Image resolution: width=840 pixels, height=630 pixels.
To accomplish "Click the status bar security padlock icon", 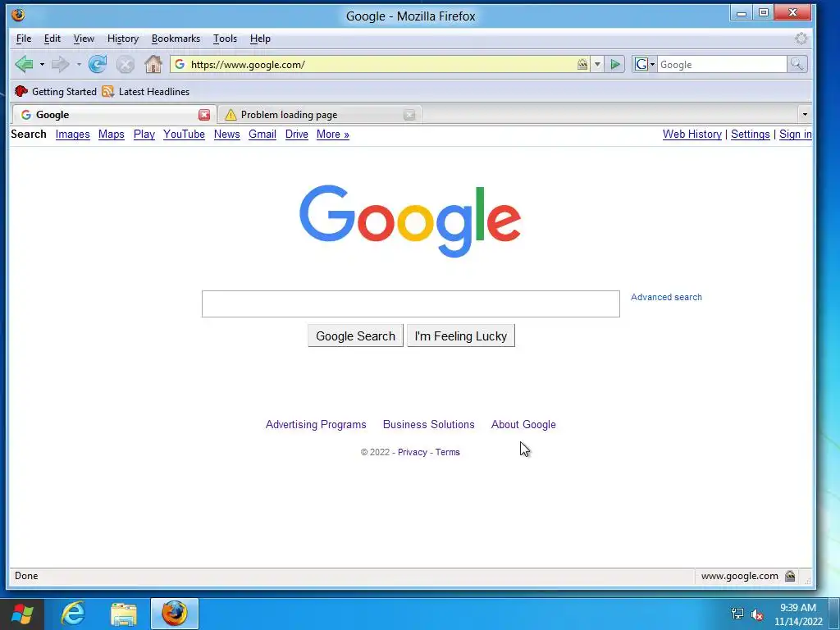I will (x=790, y=576).
